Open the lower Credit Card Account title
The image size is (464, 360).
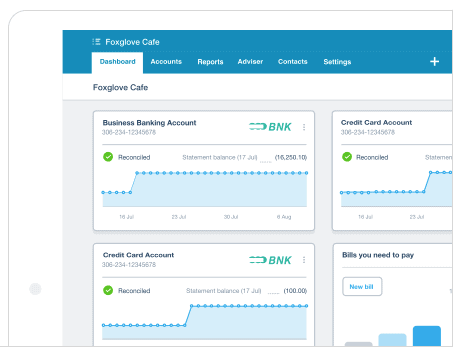[x=138, y=255]
